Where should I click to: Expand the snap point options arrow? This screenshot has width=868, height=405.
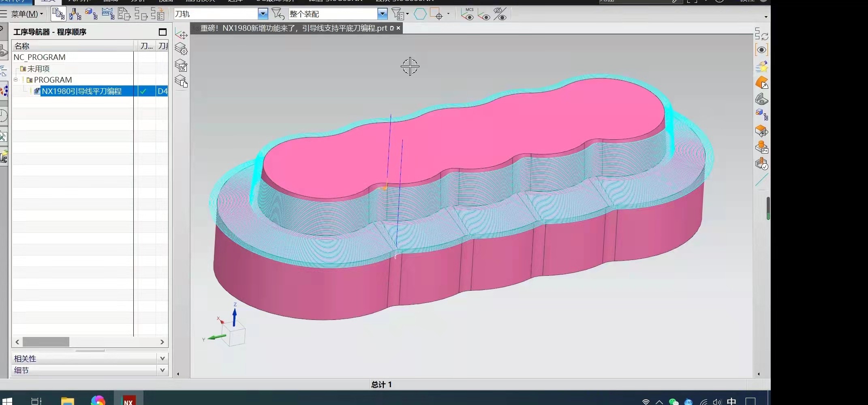click(448, 14)
